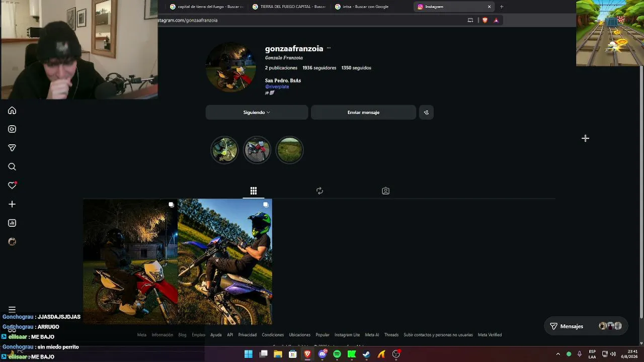
Task: Open the night-time red motorbike post
Action: tap(130, 261)
